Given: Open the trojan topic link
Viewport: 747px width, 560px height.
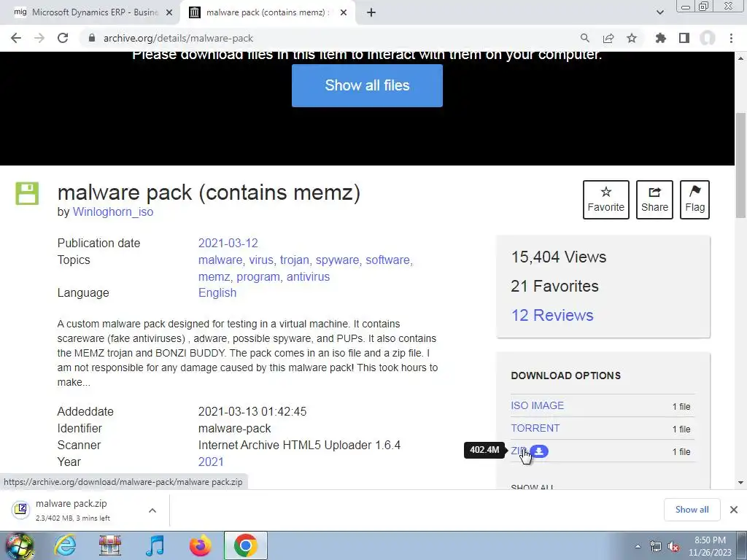Looking at the screenshot, I should 295,260.
